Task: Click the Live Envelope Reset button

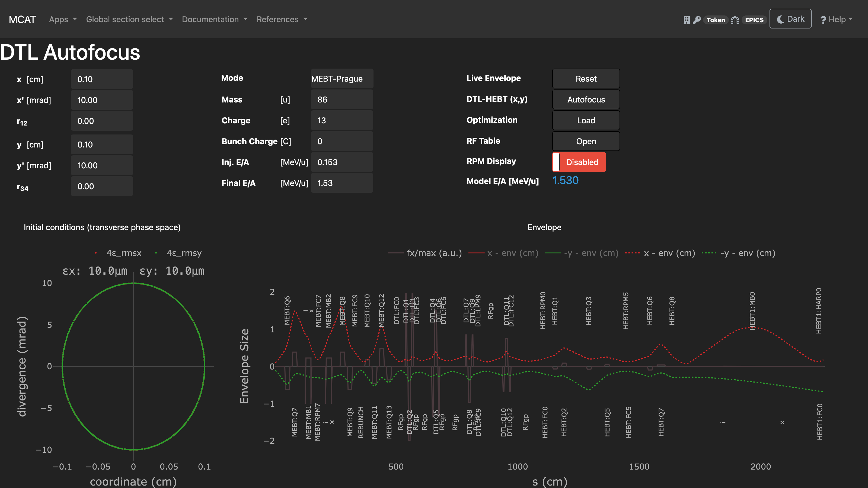Action: click(x=586, y=78)
